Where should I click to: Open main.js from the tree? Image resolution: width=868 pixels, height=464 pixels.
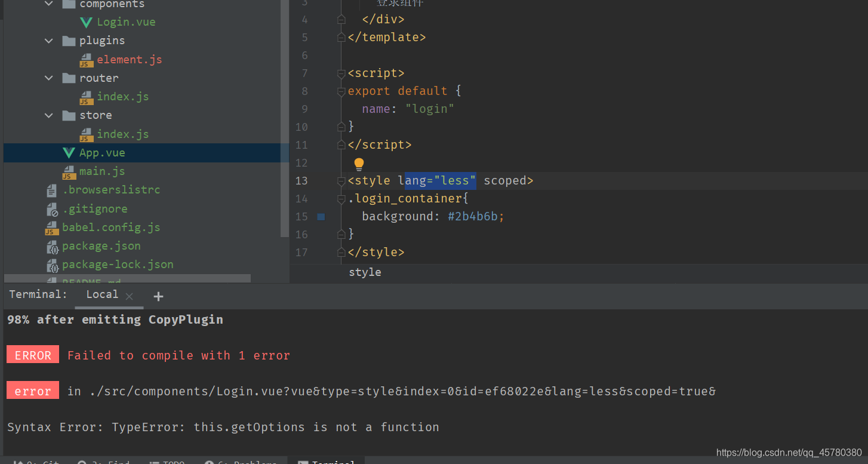102,171
